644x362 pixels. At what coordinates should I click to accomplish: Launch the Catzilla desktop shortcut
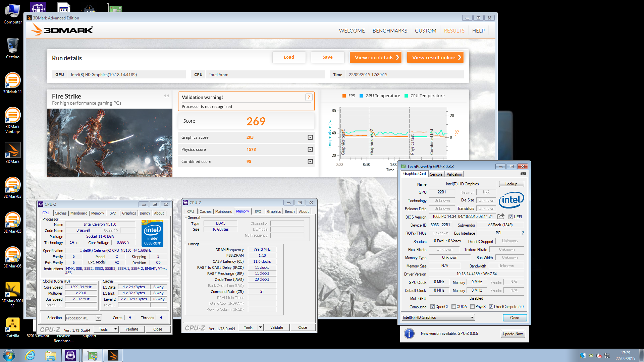coord(12,327)
